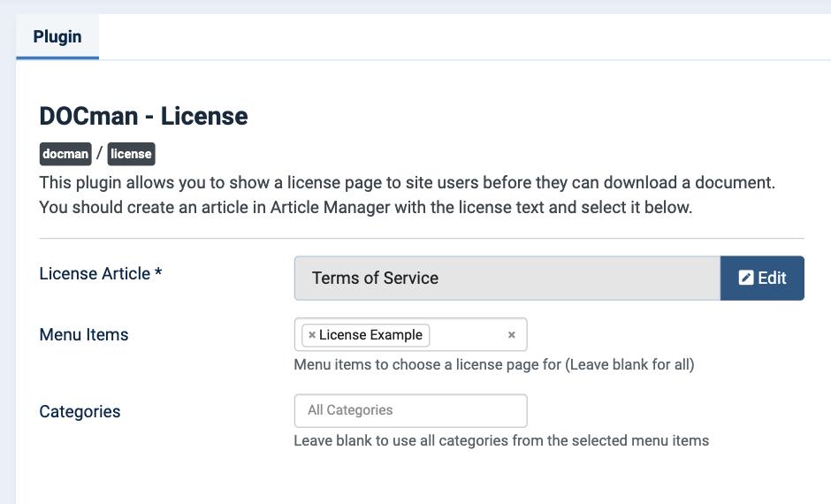This screenshot has width=831, height=504.
Task: Click the Edit button for License Article
Action: tap(762, 279)
